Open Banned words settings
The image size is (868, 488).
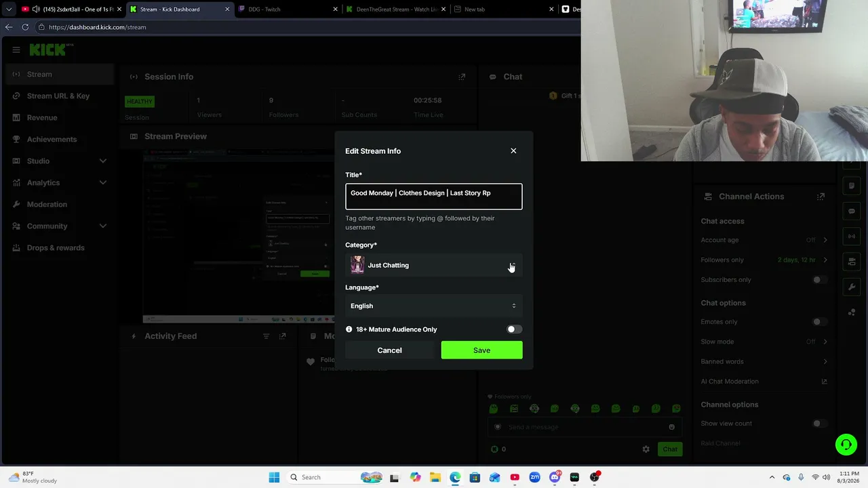click(764, 362)
